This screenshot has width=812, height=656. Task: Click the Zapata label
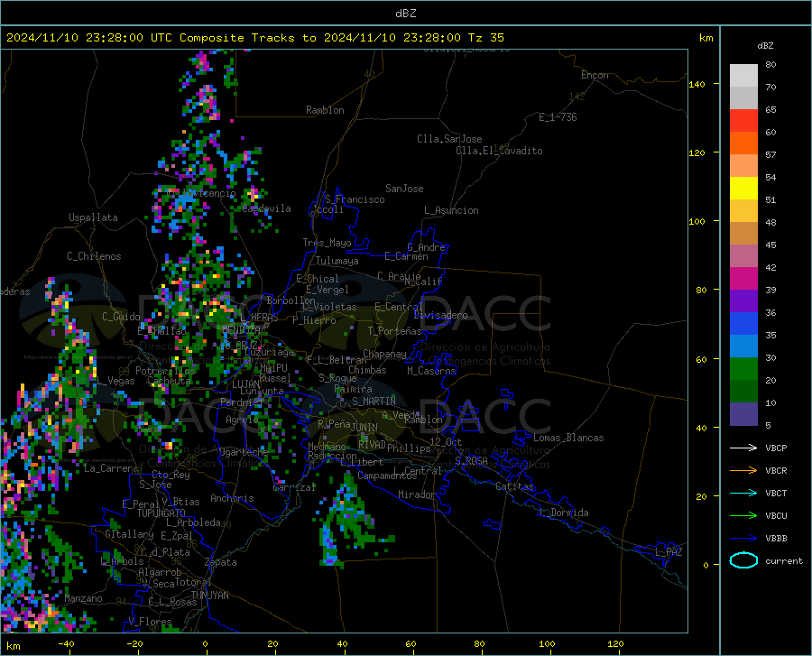(221, 562)
